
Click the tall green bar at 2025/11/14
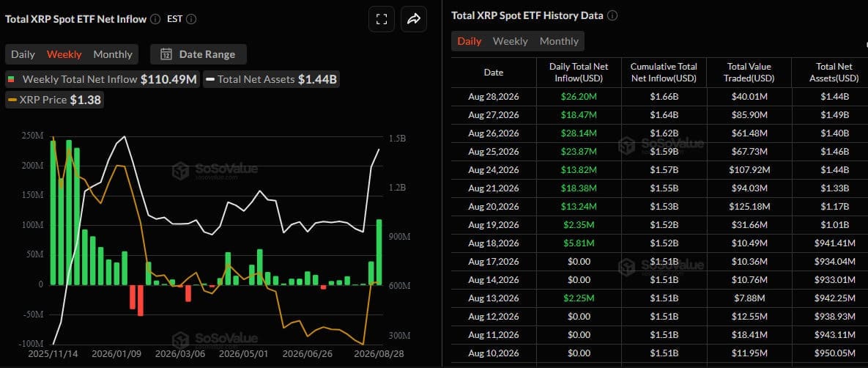(x=53, y=213)
